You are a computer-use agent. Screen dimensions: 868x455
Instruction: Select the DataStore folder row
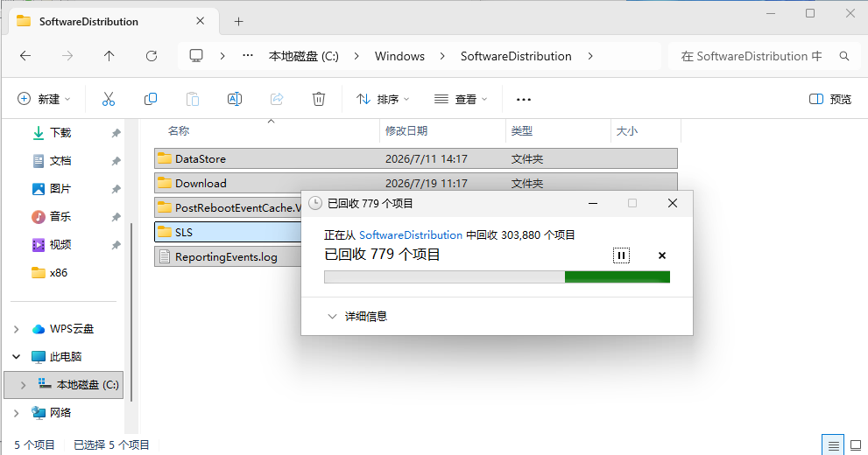click(416, 158)
